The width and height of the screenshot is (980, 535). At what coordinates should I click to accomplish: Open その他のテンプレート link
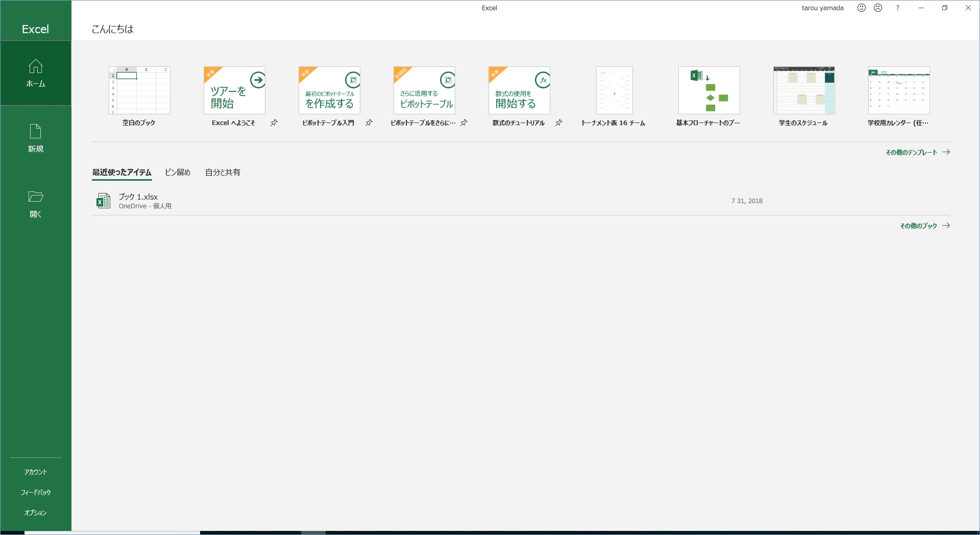pyautogui.click(x=918, y=152)
